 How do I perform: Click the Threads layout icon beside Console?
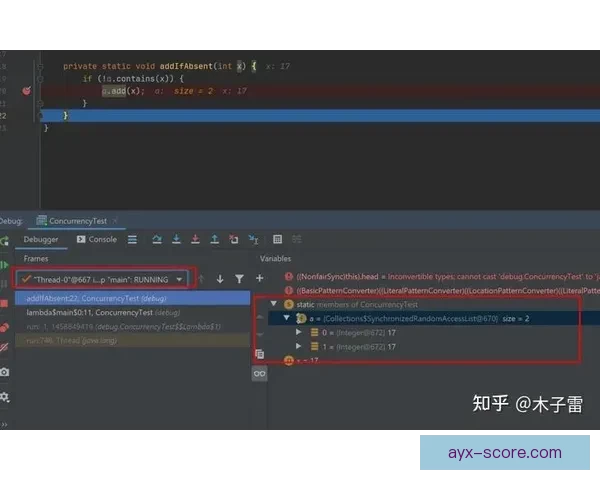click(132, 240)
